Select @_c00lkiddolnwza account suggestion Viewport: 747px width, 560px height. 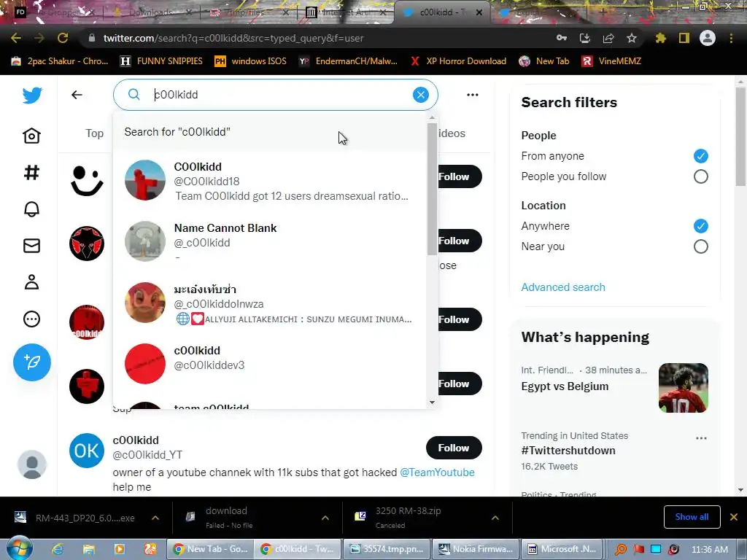tap(270, 303)
